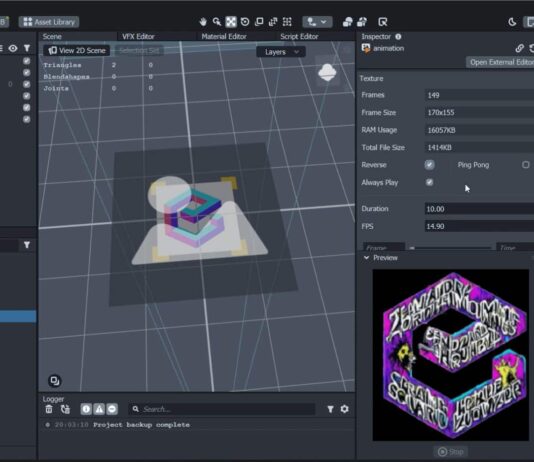This screenshot has width=534, height=462.
Task: Click the FPS value field
Action: [479, 226]
